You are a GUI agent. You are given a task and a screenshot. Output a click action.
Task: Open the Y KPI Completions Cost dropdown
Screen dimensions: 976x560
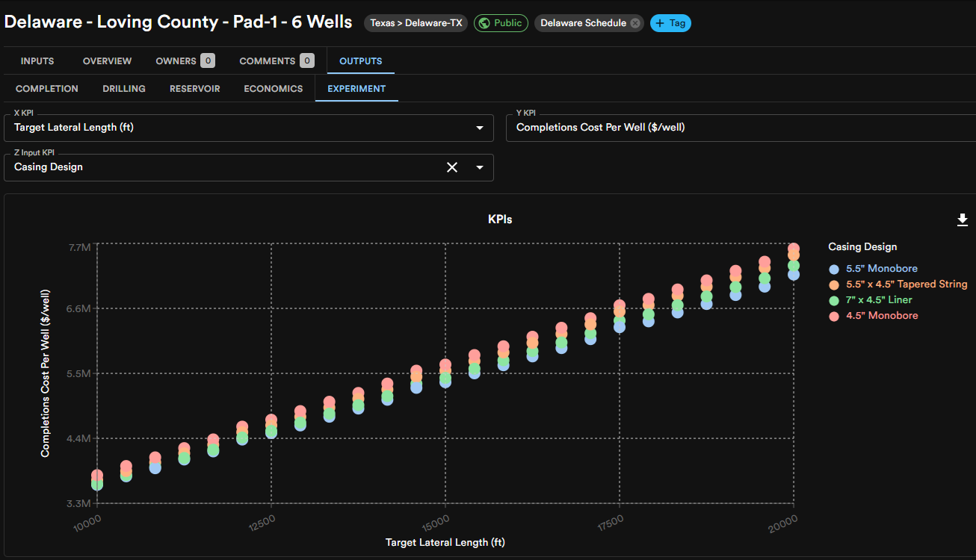click(741, 128)
